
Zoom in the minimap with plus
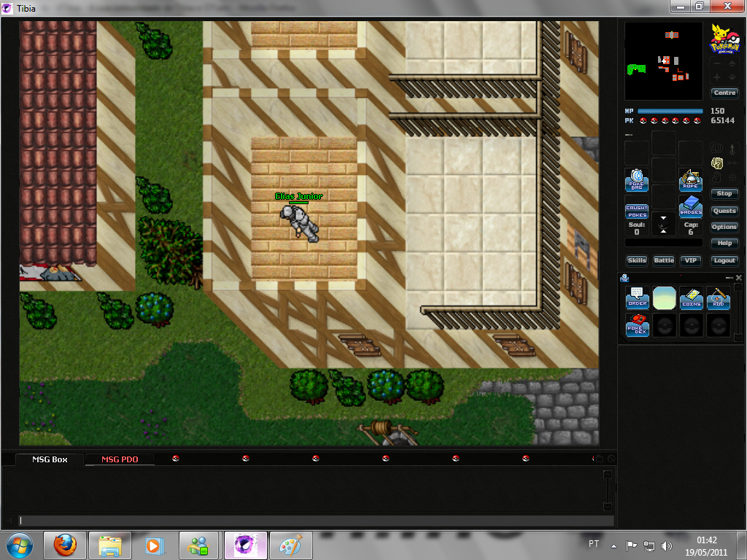[717, 77]
